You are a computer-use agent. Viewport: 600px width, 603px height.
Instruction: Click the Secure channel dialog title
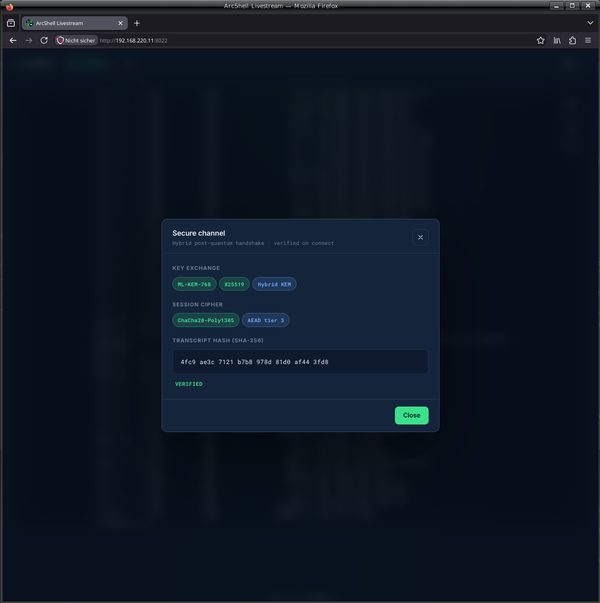[199, 233]
